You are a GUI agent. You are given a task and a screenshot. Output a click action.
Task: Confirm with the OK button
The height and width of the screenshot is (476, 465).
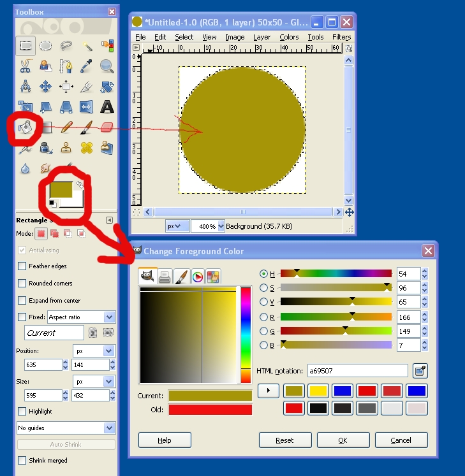click(343, 440)
